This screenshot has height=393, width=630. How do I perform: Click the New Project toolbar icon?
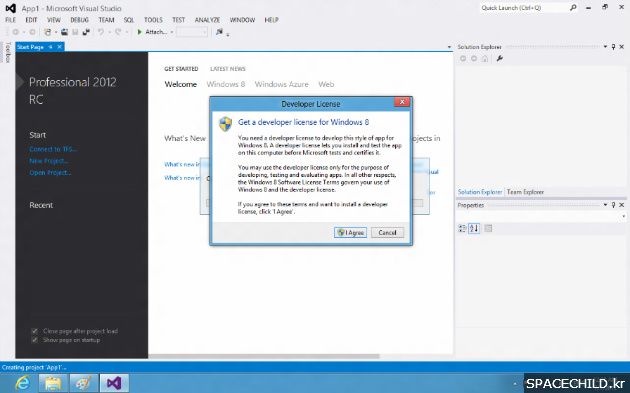pyautogui.click(x=48, y=32)
